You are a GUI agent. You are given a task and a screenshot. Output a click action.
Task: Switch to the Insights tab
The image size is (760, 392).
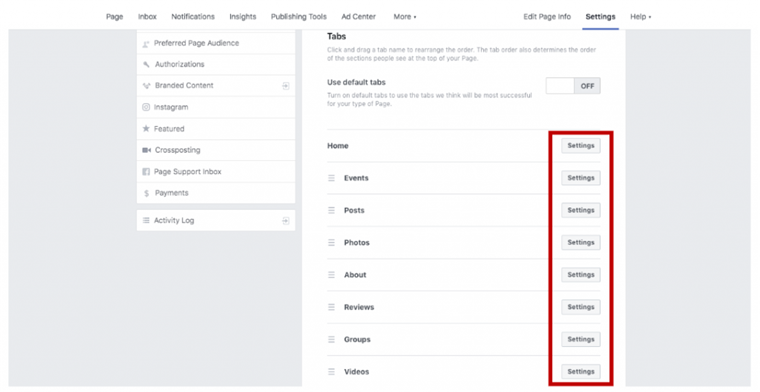pyautogui.click(x=243, y=16)
